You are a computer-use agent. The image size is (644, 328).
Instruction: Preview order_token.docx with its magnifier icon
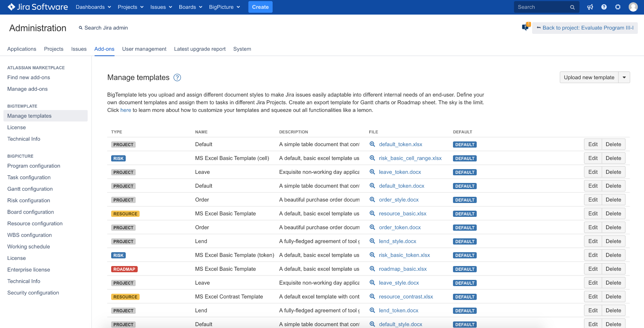coord(372,227)
